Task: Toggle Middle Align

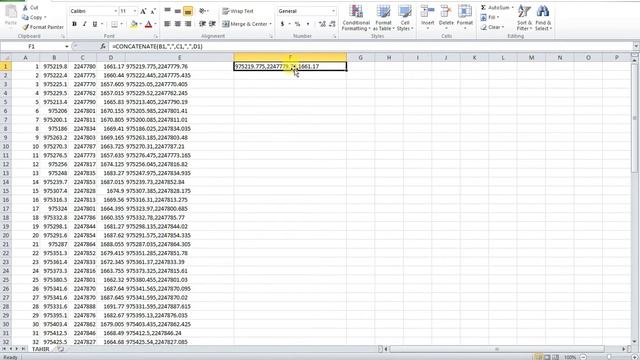Action: 178,11
